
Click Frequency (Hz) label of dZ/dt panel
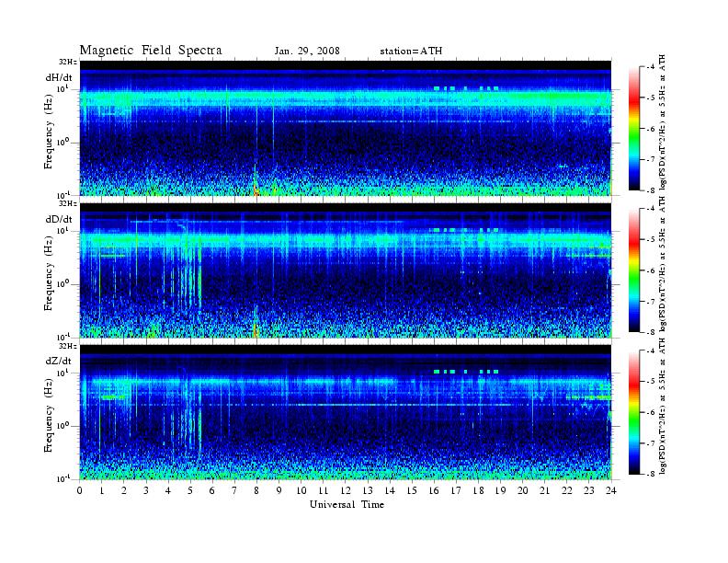[49, 416]
